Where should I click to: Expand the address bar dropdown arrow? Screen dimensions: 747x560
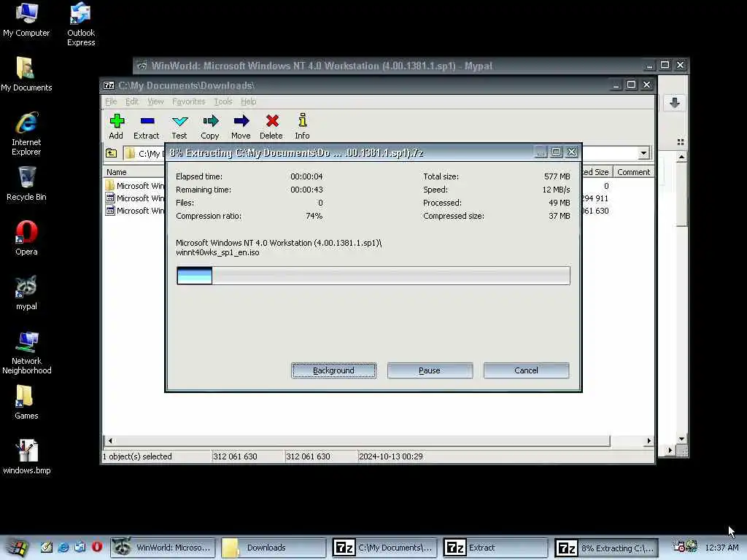click(x=643, y=153)
